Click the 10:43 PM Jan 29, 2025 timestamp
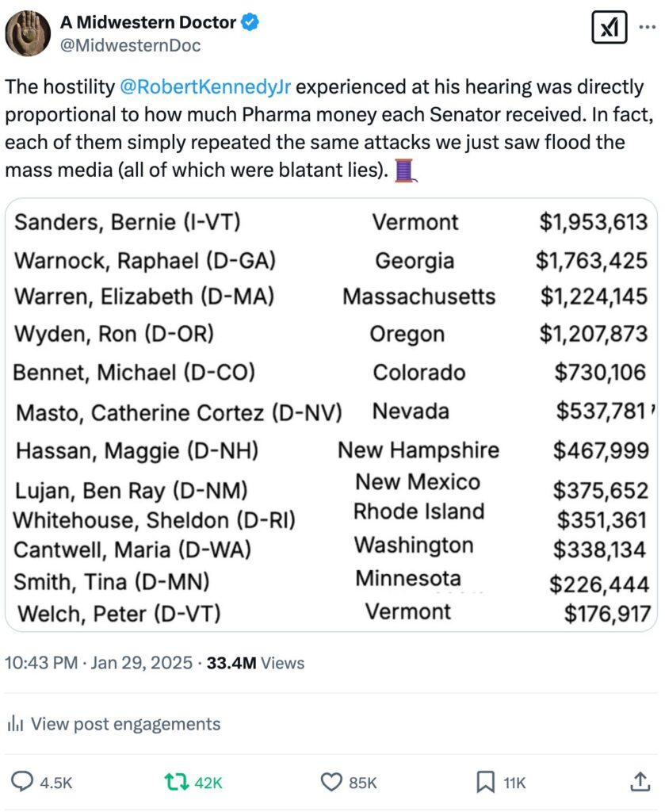The height and width of the screenshot is (812, 665). (98, 663)
